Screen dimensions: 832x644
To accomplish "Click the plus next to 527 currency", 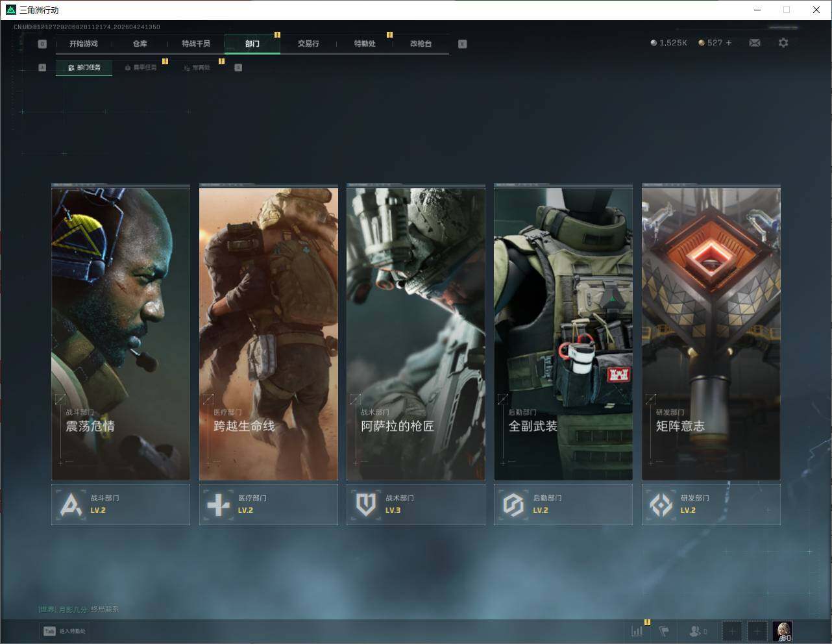I will click(729, 43).
